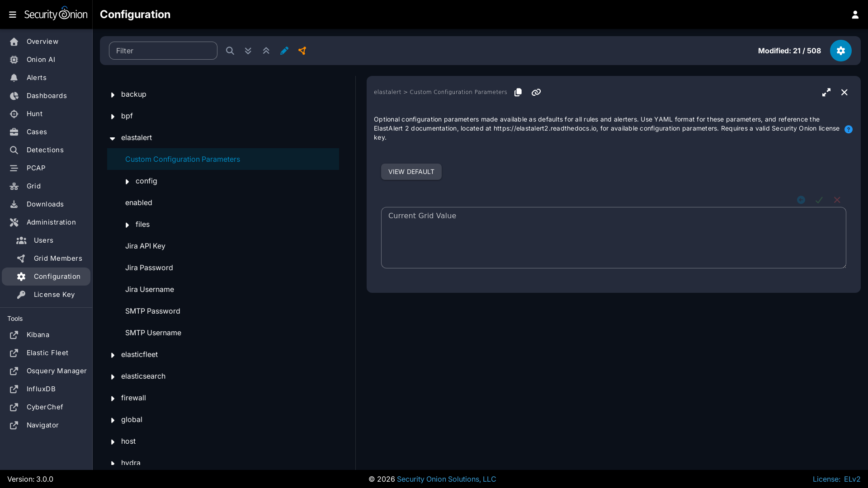
Task: Open the Security Onion Solutions, LLC link
Action: tap(446, 479)
